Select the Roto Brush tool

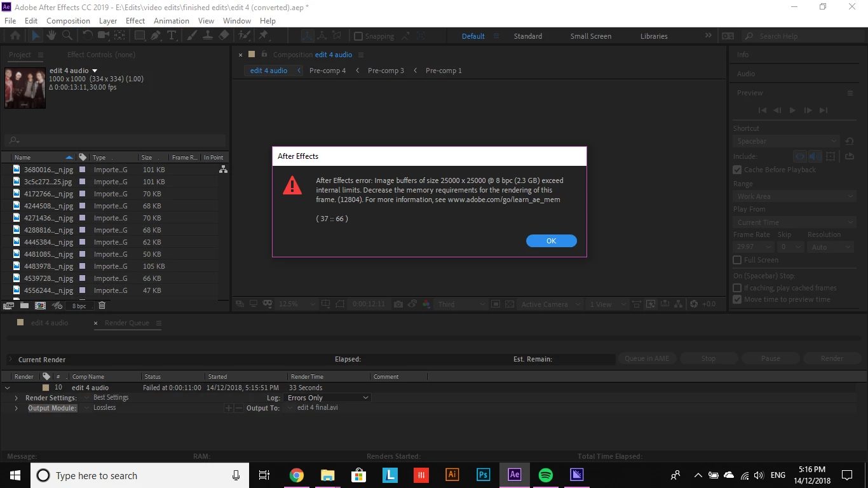point(245,36)
